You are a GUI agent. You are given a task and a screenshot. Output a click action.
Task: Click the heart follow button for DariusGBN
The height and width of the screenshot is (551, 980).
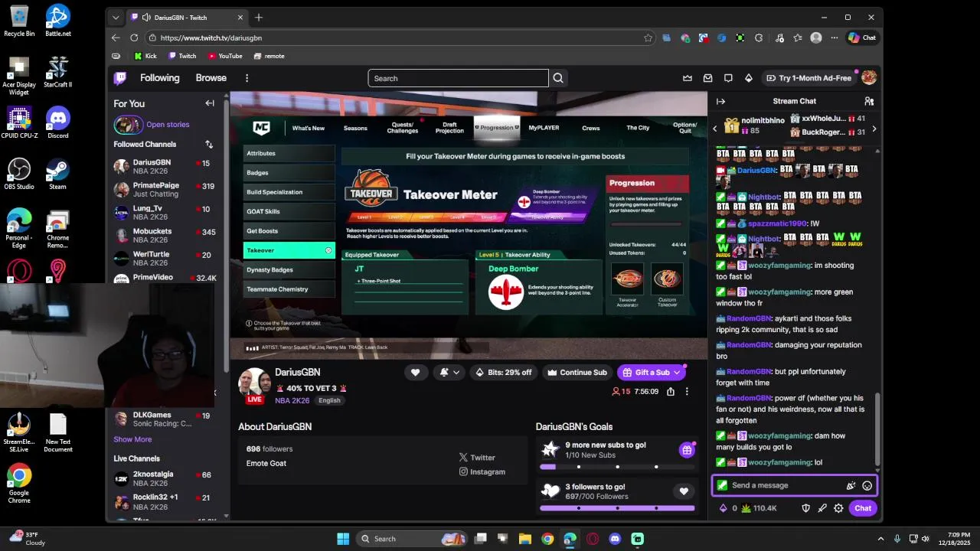pyautogui.click(x=415, y=373)
